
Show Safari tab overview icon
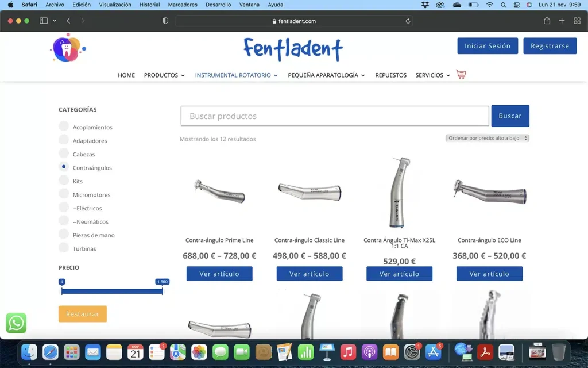point(577,21)
